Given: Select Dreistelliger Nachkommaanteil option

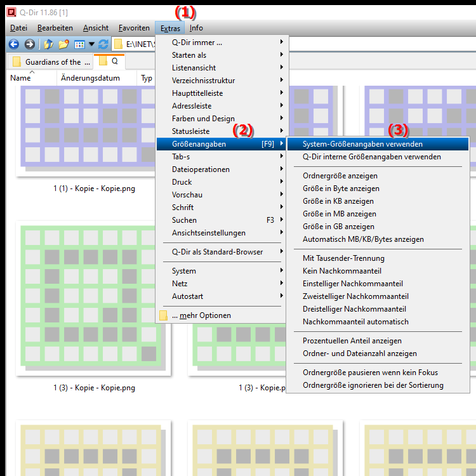Looking at the screenshot, I should tap(378, 309).
